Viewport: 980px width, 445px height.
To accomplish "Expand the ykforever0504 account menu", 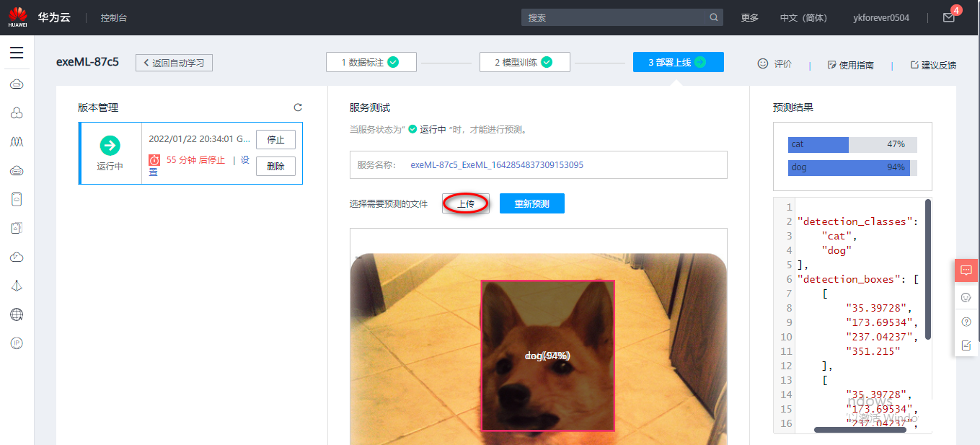I will [x=880, y=17].
